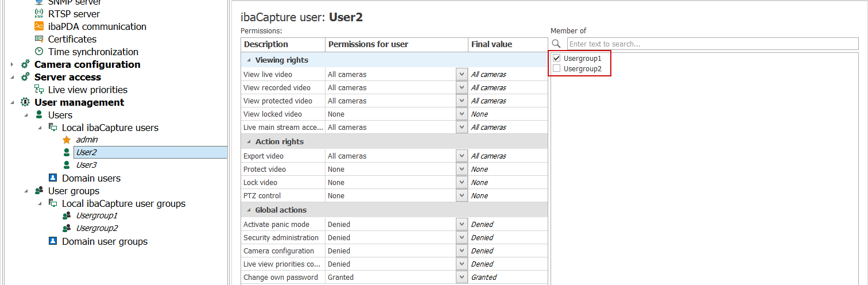Open Live view priorities tree entry
The image size is (868, 285).
88,90
